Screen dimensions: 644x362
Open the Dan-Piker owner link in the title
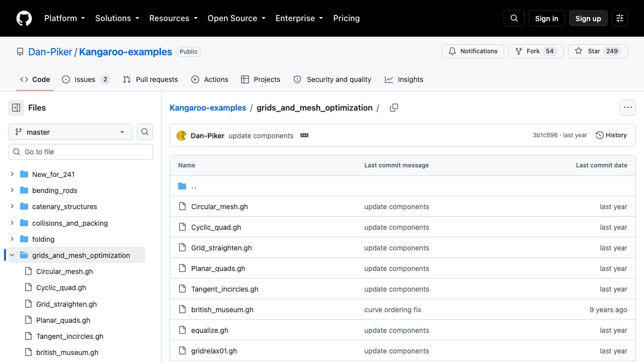click(50, 52)
